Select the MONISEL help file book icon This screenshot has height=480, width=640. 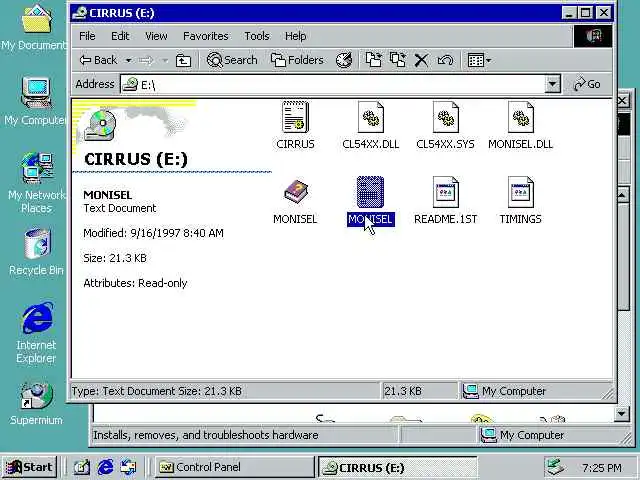296,192
